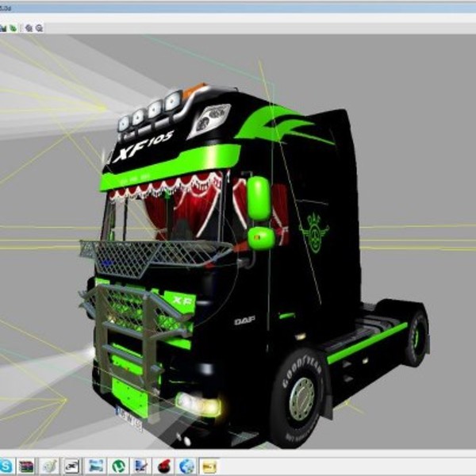Open the yellow folder taskbar icon

(209, 466)
